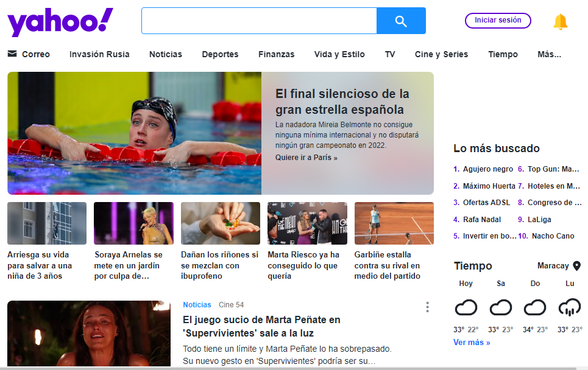The width and height of the screenshot is (588, 370).
Task: Click trending search Máximo Huerta
Action: (489, 186)
